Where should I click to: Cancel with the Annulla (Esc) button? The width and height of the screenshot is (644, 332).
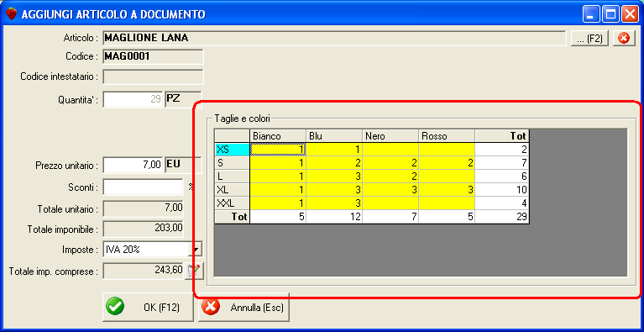[244, 308]
